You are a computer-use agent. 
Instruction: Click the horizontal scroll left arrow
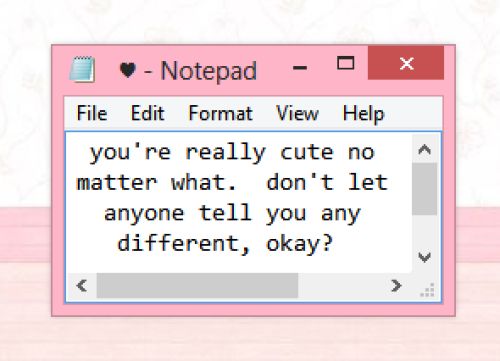[82, 286]
